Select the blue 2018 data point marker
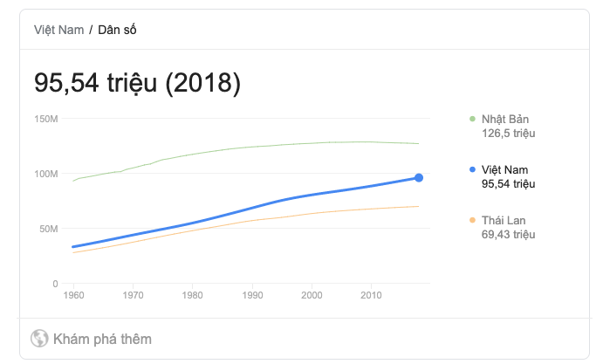 [x=419, y=177]
